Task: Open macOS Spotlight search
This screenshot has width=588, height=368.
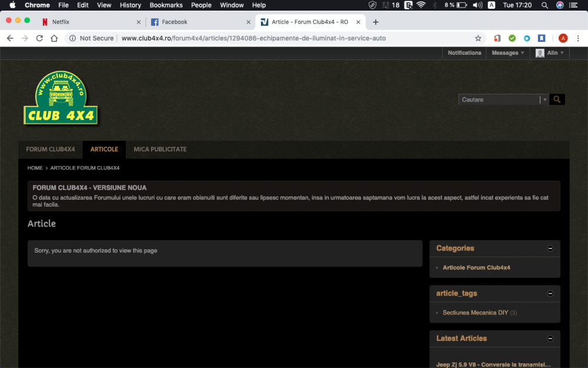Action: point(544,5)
